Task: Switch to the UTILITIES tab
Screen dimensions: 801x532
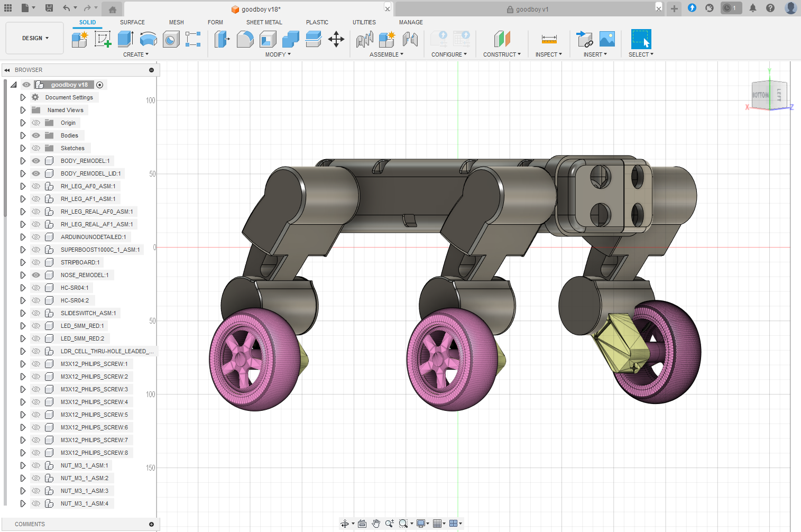Action: [x=364, y=22]
